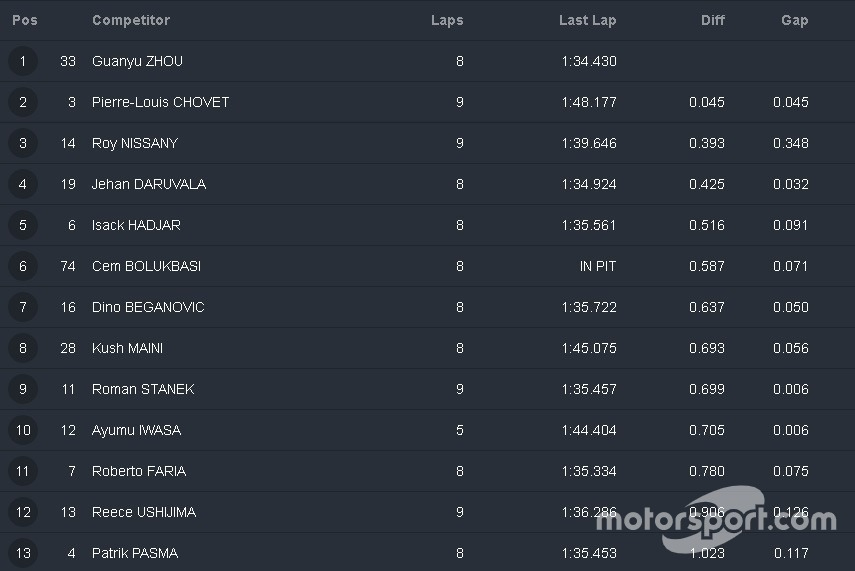Select competitor Pierre-Louis CHOVET
This screenshot has width=855, height=571.
point(160,102)
